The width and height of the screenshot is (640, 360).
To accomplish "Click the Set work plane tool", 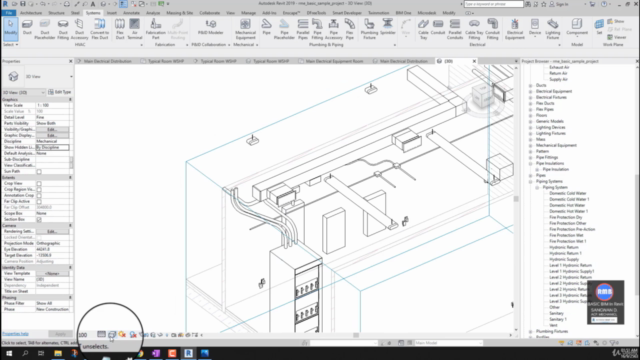I will (x=599, y=27).
